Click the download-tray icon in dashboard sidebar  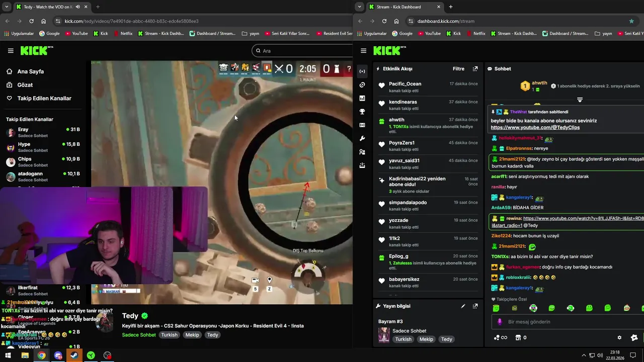point(362,165)
